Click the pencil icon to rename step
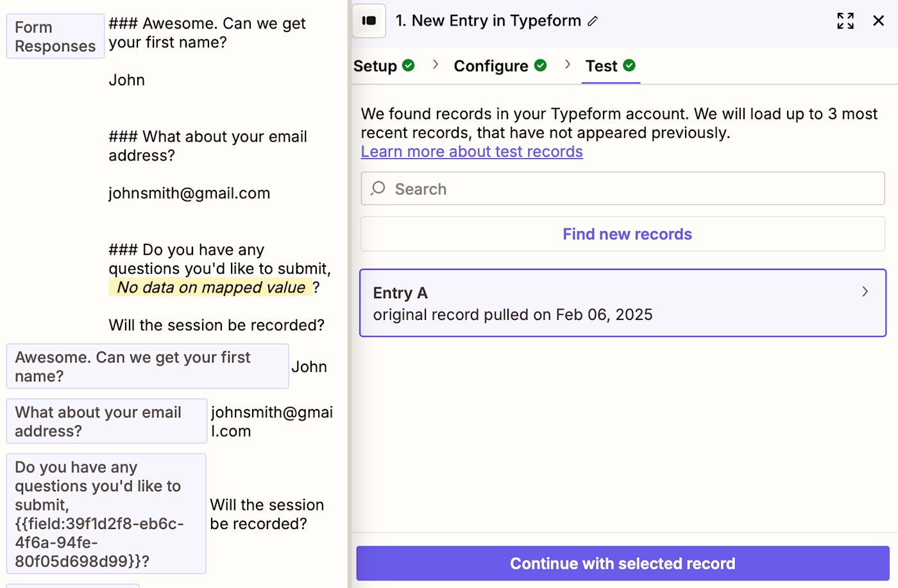Screen dimensions: 898x588 tap(593, 21)
